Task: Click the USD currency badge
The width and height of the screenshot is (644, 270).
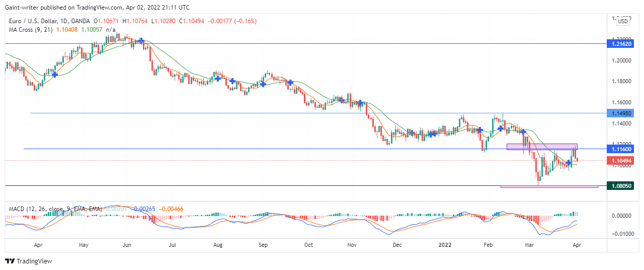Action: pyautogui.click(x=623, y=21)
